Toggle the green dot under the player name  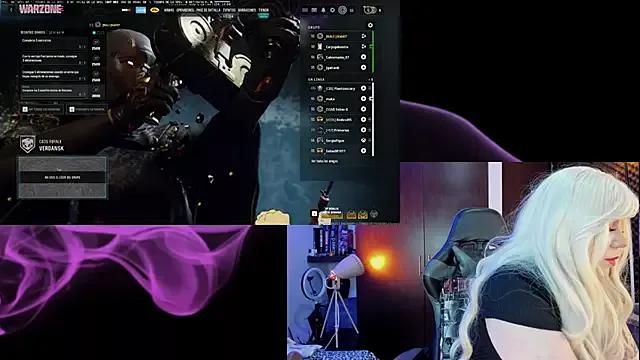(94, 33)
